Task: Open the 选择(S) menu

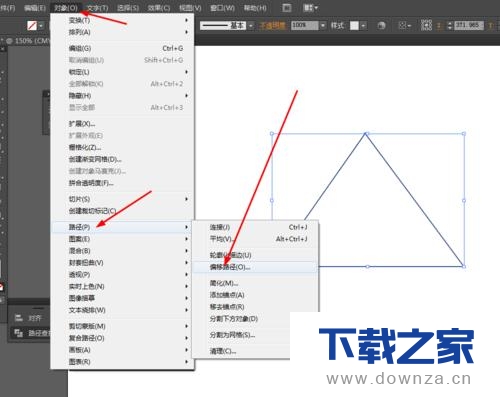Action: [x=128, y=8]
